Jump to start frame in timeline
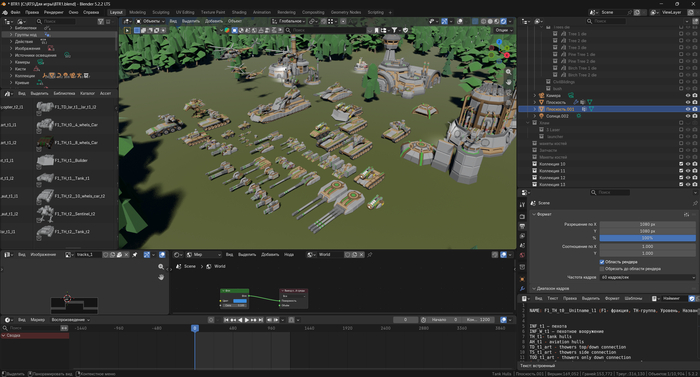700x377 pixels. [226, 320]
